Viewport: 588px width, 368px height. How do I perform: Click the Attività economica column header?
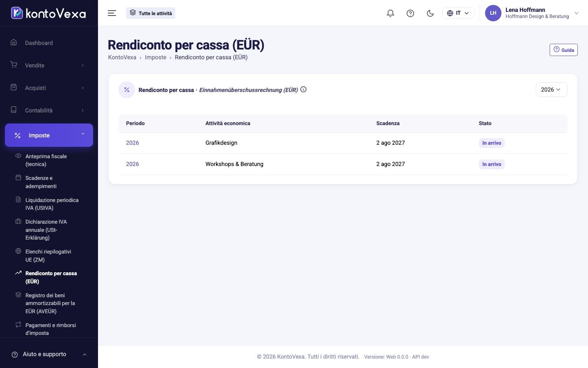pyautogui.click(x=228, y=123)
